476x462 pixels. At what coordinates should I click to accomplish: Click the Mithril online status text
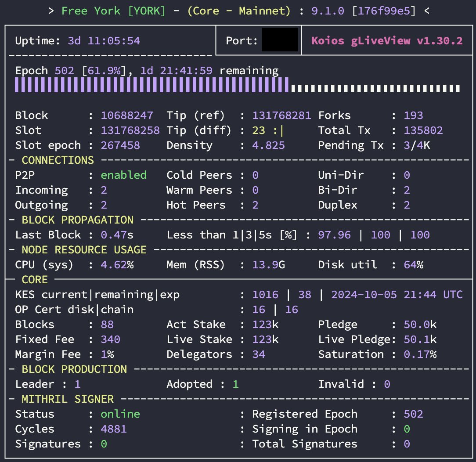120,414
